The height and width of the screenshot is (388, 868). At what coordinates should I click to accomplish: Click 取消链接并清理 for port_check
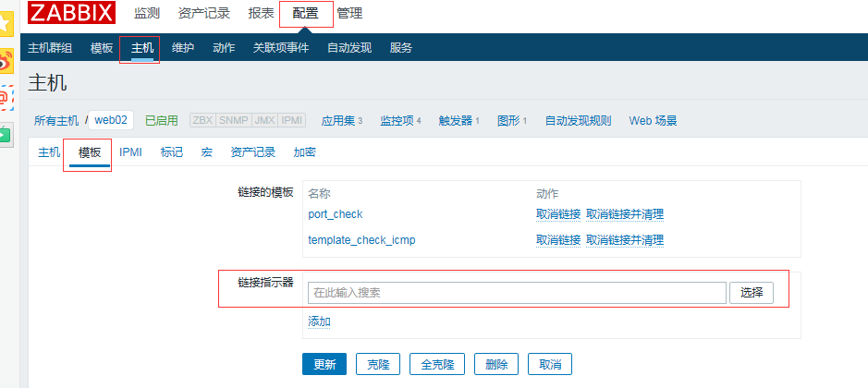(625, 214)
